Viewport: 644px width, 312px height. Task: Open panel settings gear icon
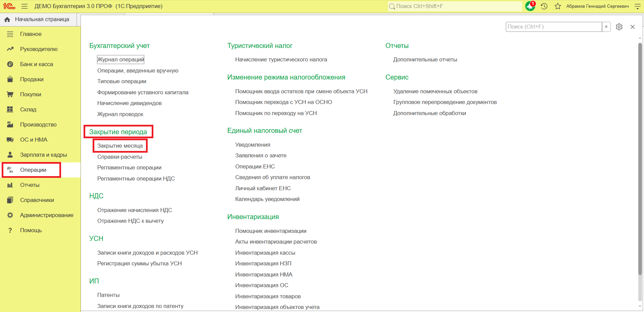619,27
